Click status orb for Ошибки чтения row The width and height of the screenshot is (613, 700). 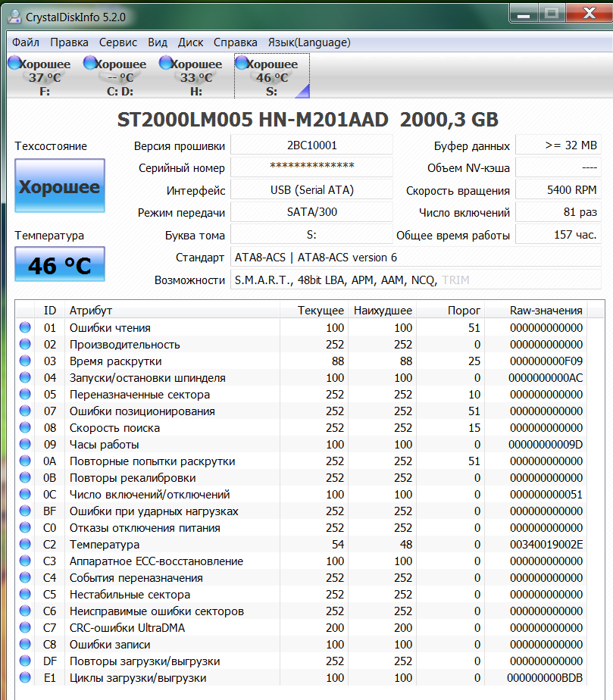(25, 327)
